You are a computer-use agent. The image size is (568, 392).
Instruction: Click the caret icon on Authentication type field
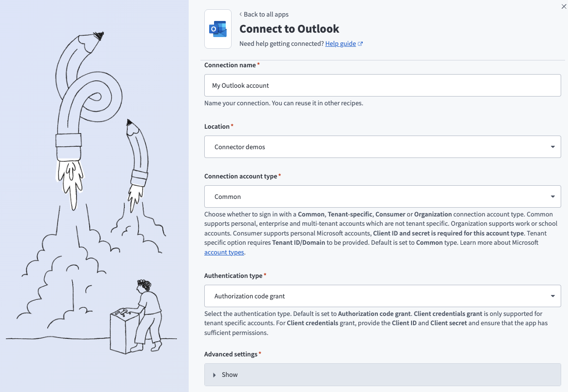(x=552, y=295)
